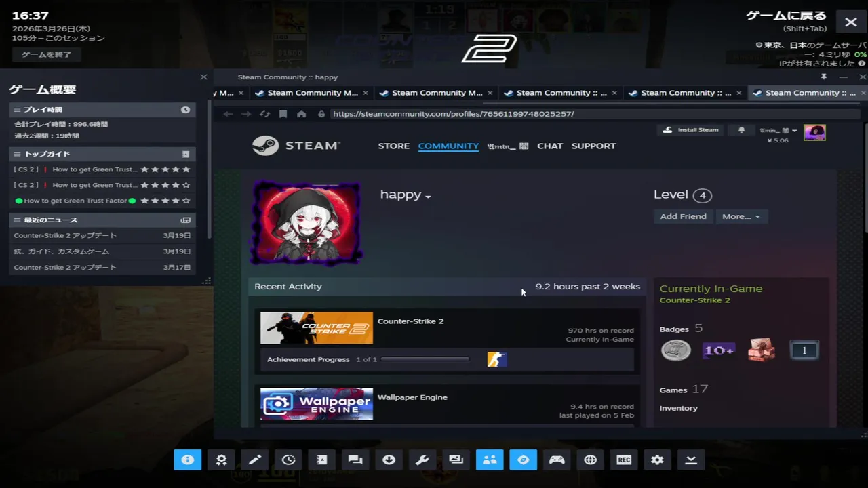
Task: Open controller settings gamepad icon
Action: pyautogui.click(x=557, y=460)
